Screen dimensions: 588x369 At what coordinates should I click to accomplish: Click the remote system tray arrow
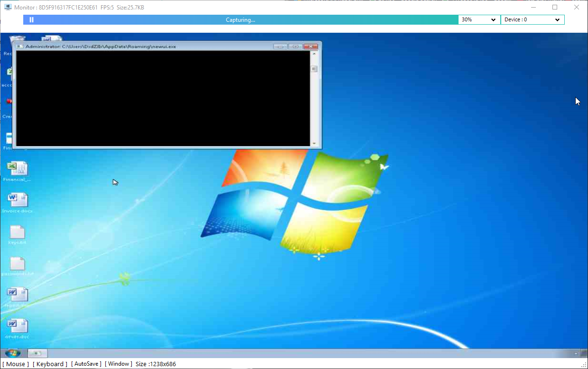coord(576,354)
